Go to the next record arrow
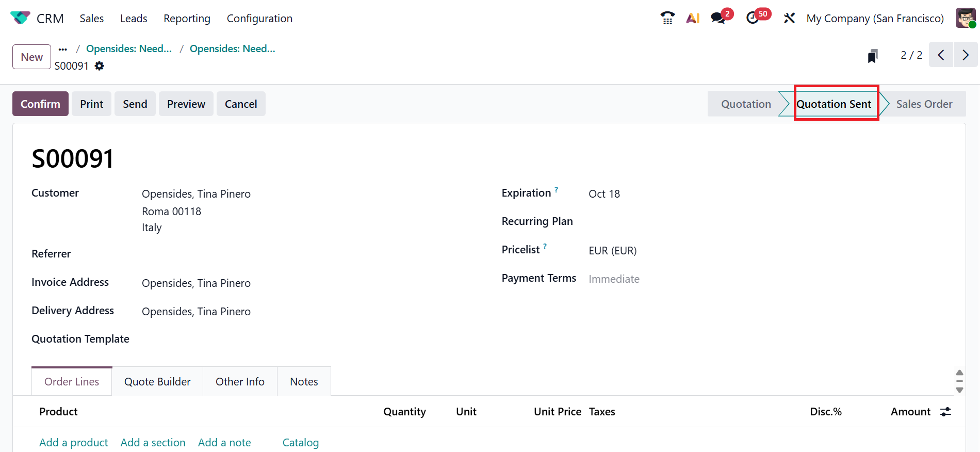The image size is (980, 452). (966, 55)
